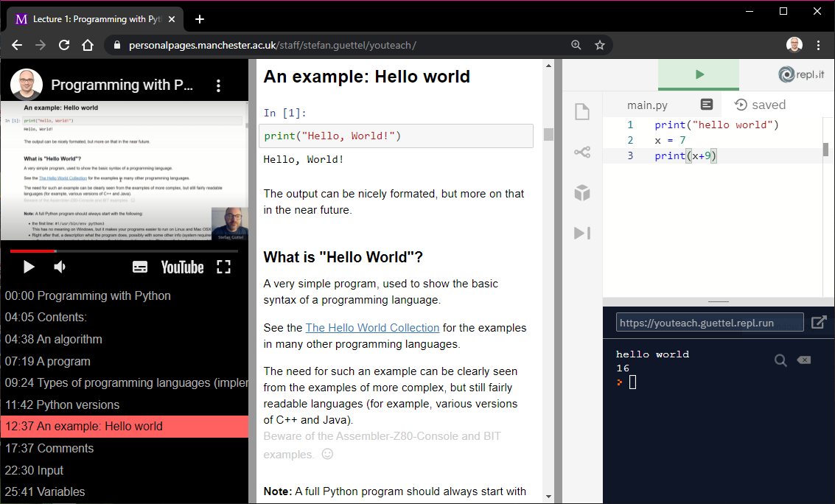Screen dimensions: 835x504
Task: Enter fullscreen video mode
Action: click(x=223, y=267)
